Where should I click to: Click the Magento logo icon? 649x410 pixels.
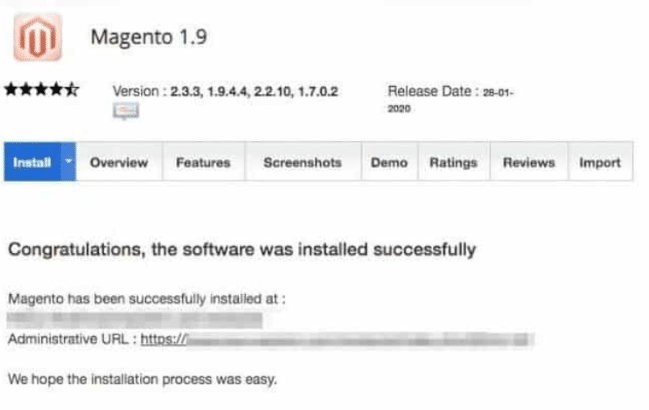click(38, 38)
